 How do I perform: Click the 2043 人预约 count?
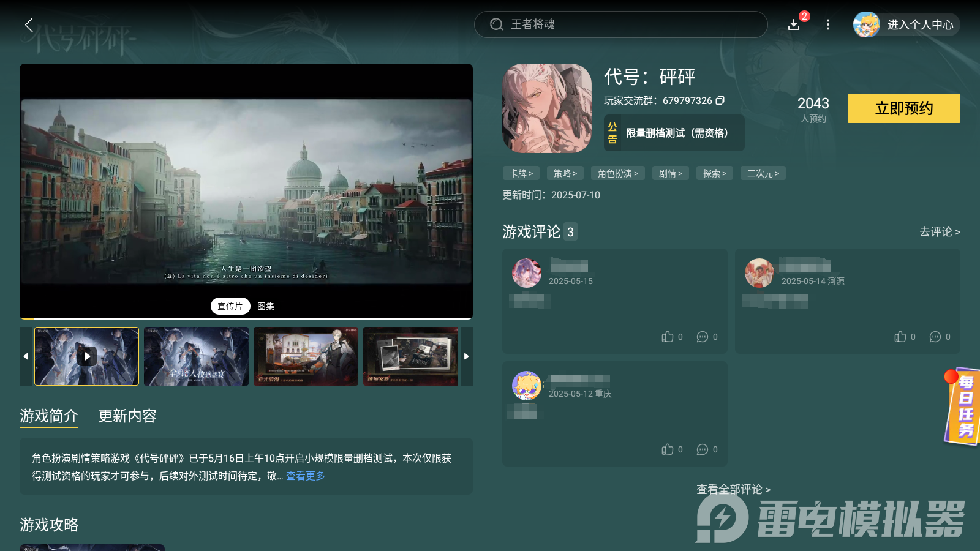point(813,110)
